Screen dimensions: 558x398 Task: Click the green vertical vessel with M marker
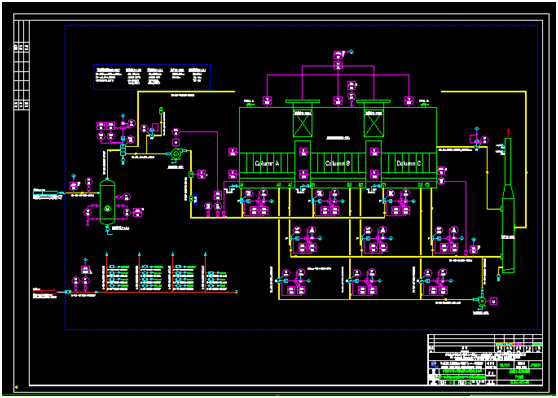[x=107, y=202]
